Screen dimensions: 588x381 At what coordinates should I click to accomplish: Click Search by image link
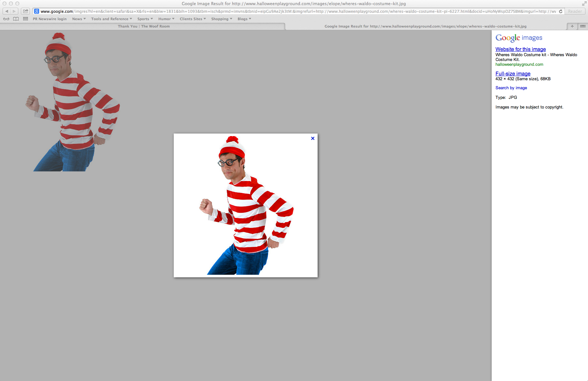click(x=511, y=88)
